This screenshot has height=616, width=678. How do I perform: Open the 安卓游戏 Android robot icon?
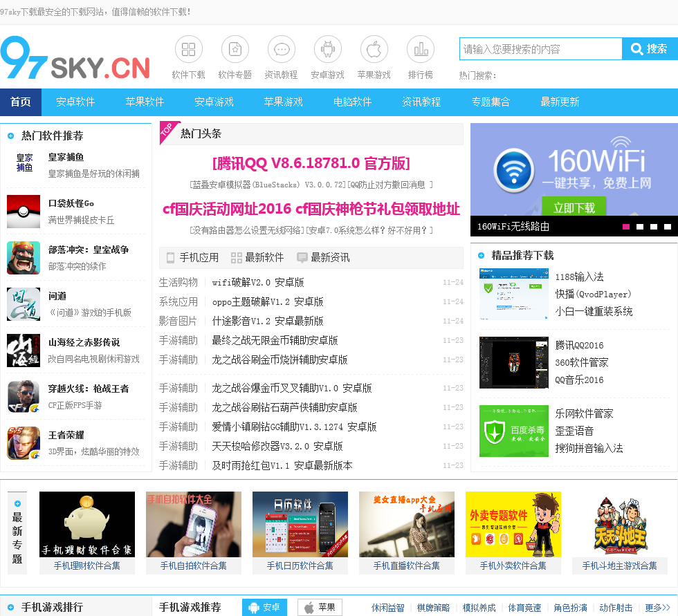tap(328, 49)
